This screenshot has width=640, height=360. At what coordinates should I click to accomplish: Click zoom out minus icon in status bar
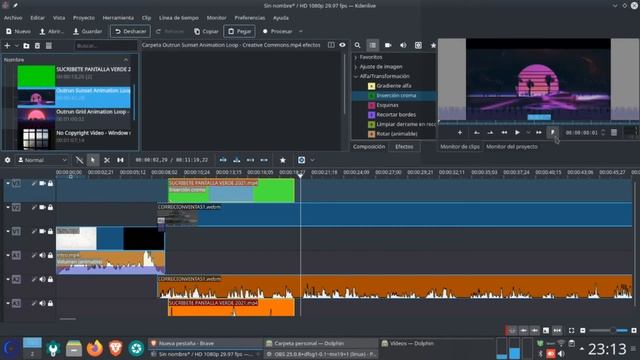tap(582, 330)
